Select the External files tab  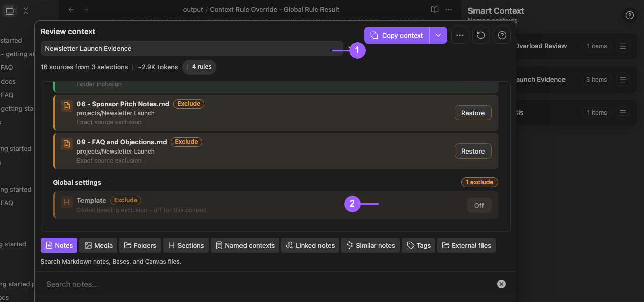(466, 245)
